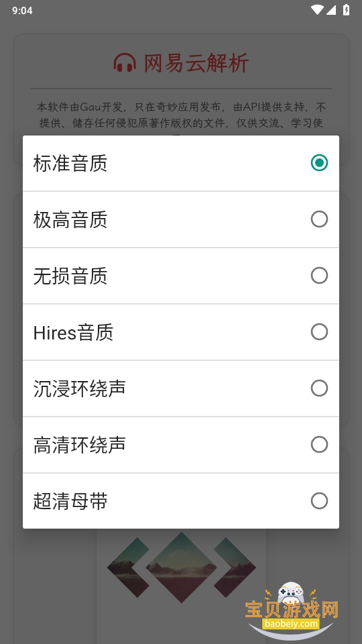Tap the 超清母带 list entry text
Viewport: 362px width, 644px height.
point(70,501)
